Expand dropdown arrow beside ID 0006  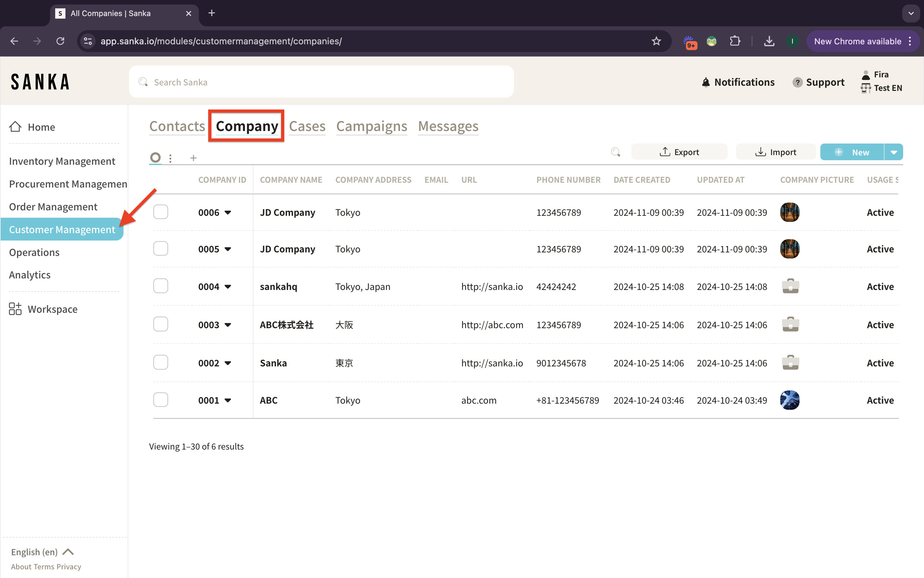click(x=228, y=213)
